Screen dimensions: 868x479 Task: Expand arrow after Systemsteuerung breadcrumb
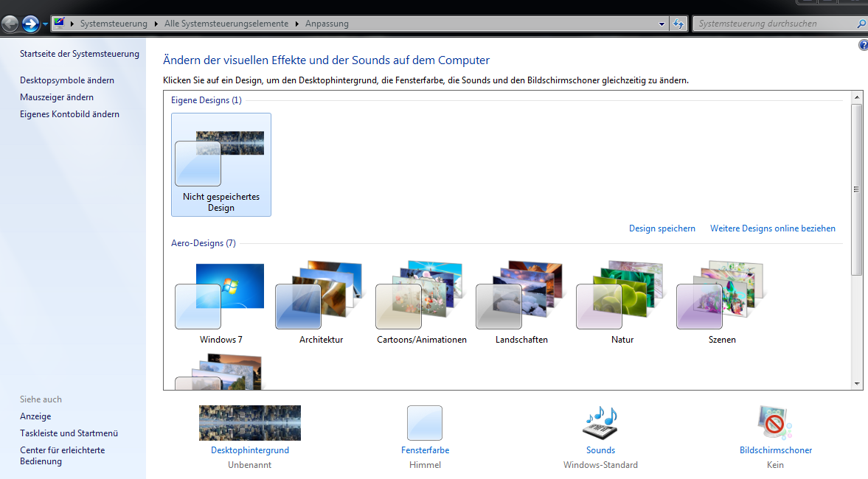[x=156, y=24]
